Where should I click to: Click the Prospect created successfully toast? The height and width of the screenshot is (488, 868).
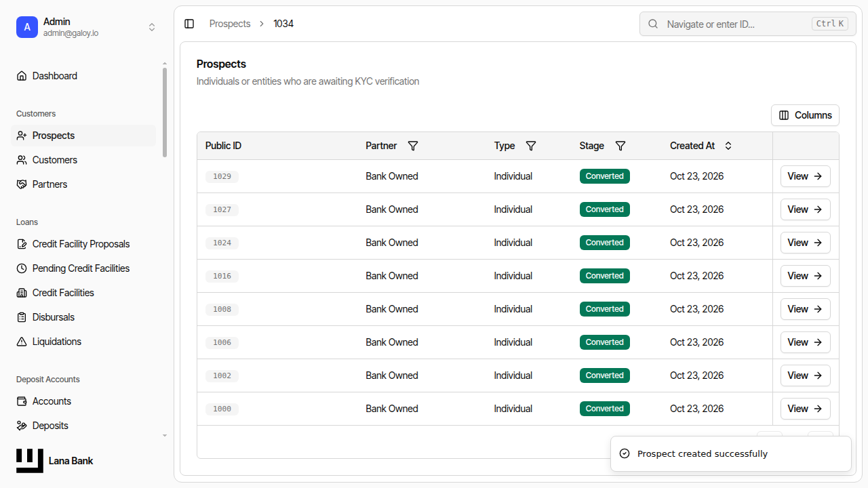tap(731, 453)
